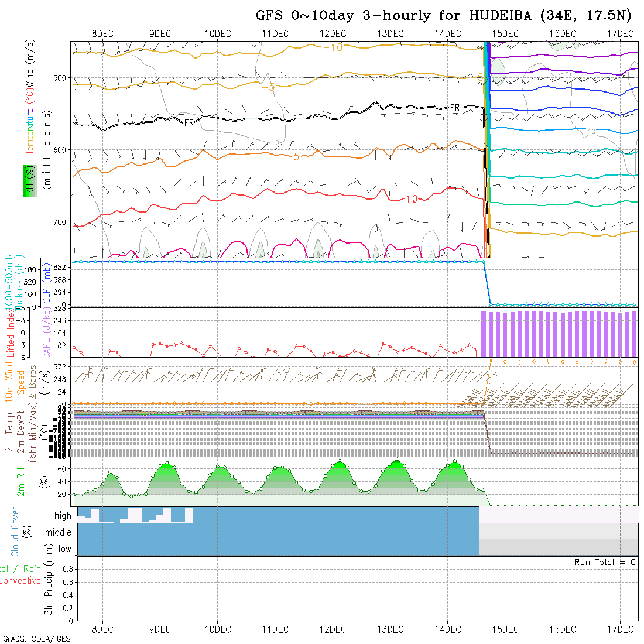Click the red 10 temperature contour label
The height and width of the screenshot is (644, 644).
coord(412,200)
